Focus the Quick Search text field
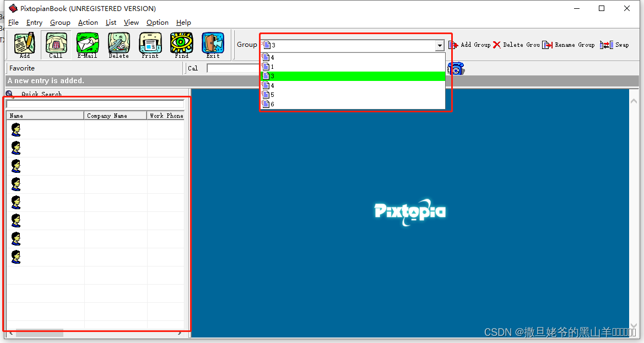 click(x=95, y=104)
